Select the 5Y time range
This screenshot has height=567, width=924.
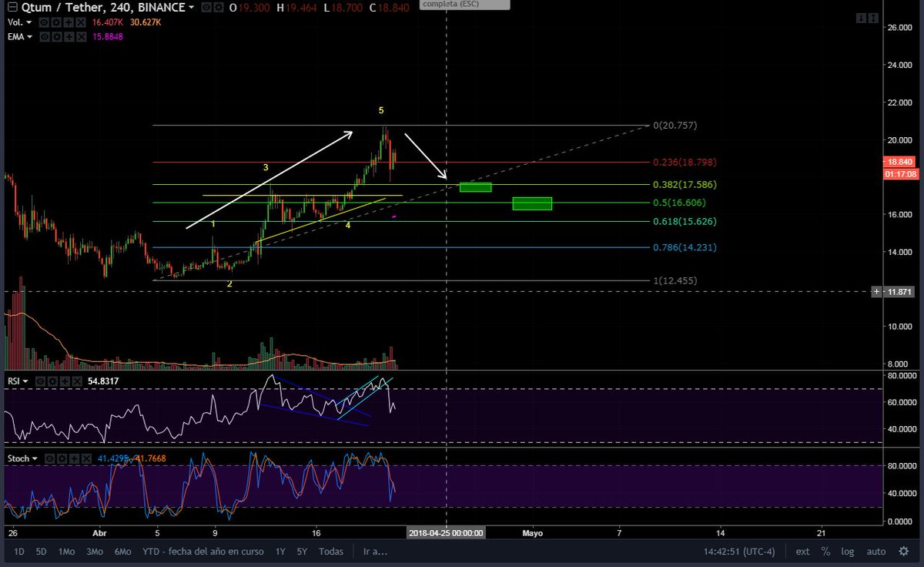click(x=303, y=552)
